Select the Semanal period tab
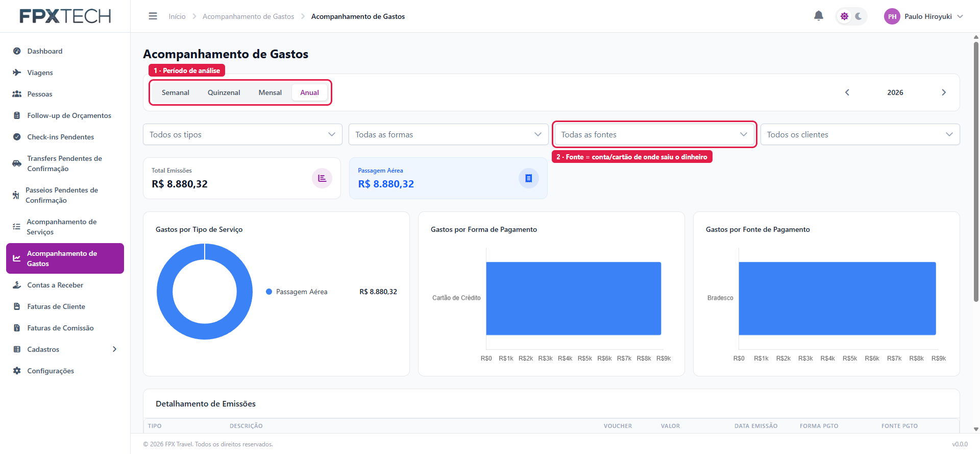The image size is (980, 454). tap(176, 92)
